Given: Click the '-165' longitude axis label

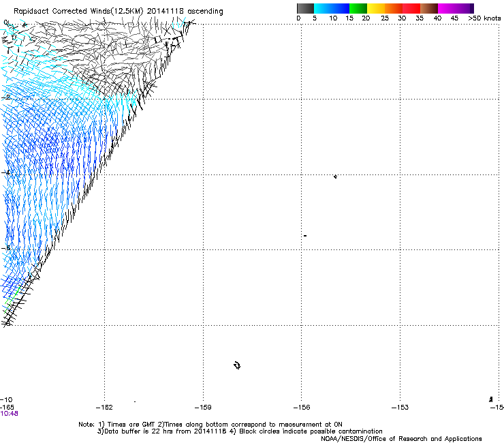Looking at the screenshot, I should pyautogui.click(x=7, y=408).
